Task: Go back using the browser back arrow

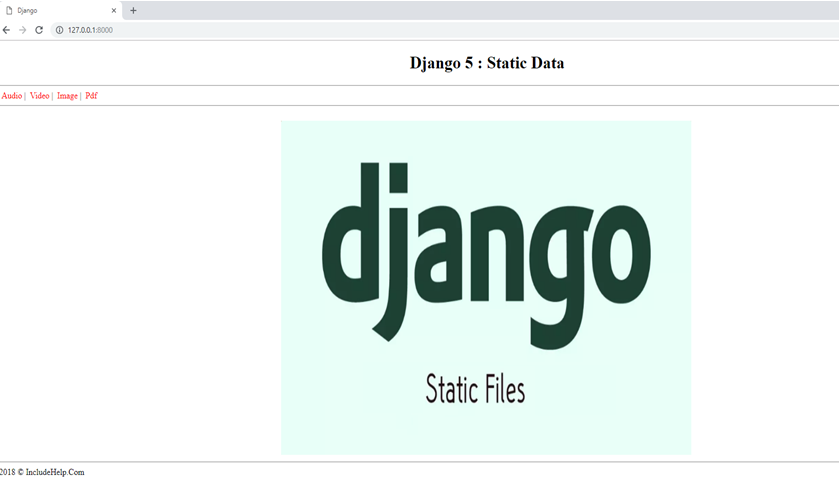Action: 6,30
